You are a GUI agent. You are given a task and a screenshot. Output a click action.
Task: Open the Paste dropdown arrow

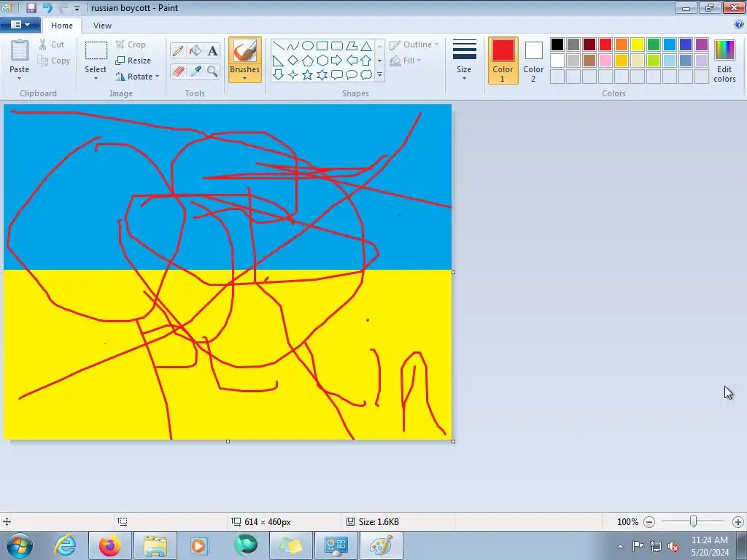[x=19, y=78]
